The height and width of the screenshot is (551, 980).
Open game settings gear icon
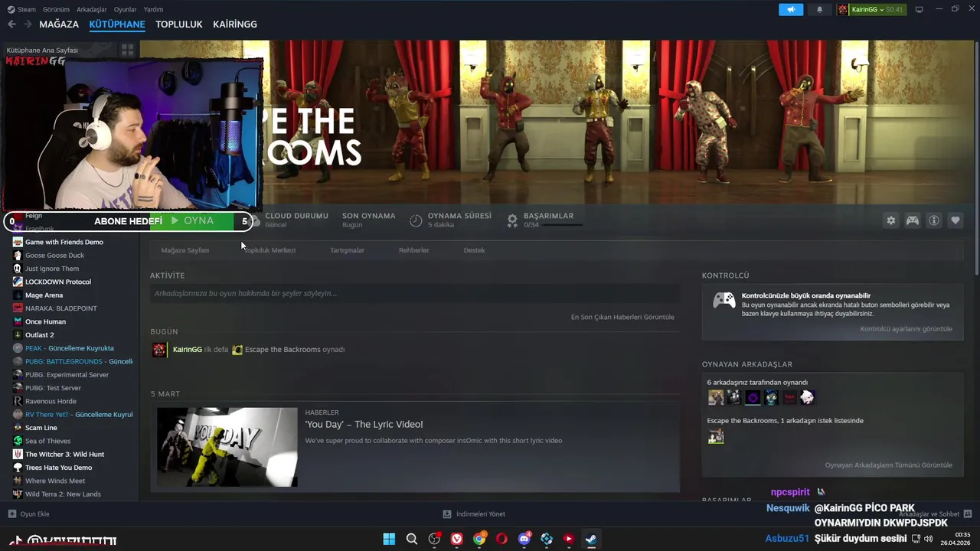[x=891, y=220]
